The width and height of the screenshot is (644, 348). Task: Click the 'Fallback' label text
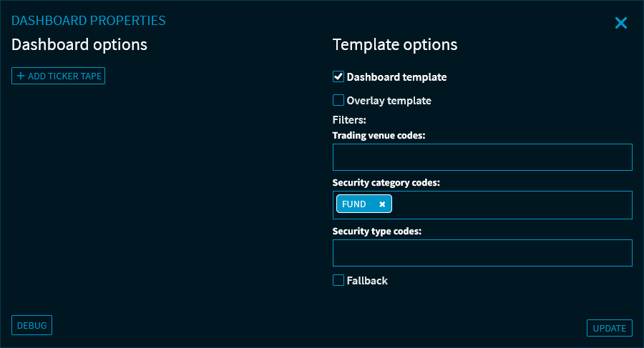367,281
